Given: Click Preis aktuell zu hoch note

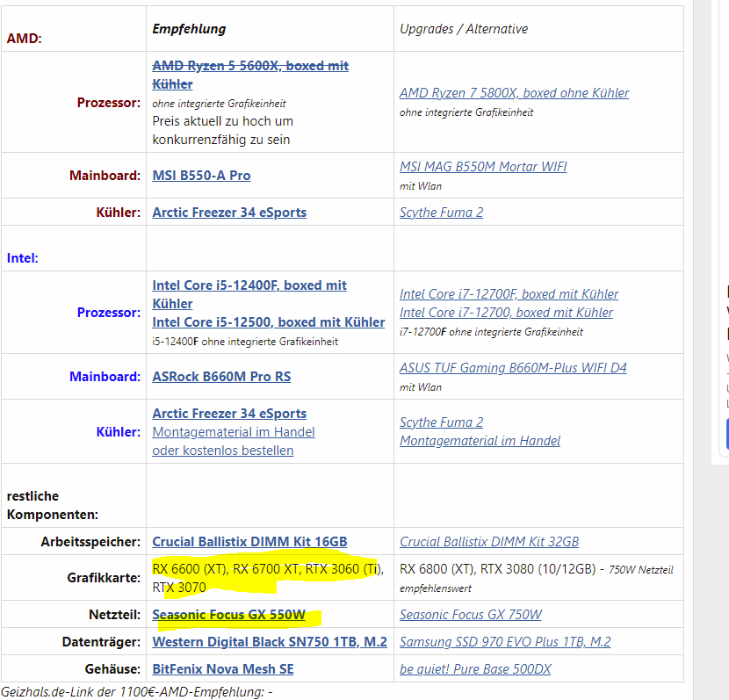Looking at the screenshot, I should click(x=223, y=131).
